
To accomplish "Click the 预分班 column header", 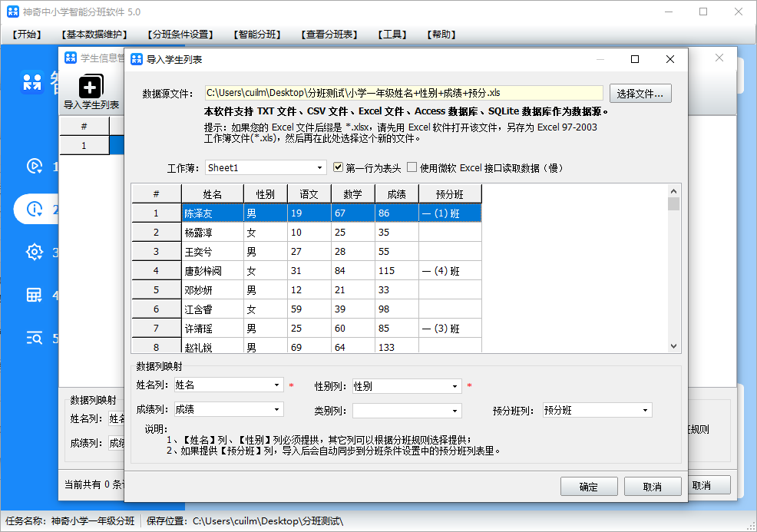I will pos(450,194).
